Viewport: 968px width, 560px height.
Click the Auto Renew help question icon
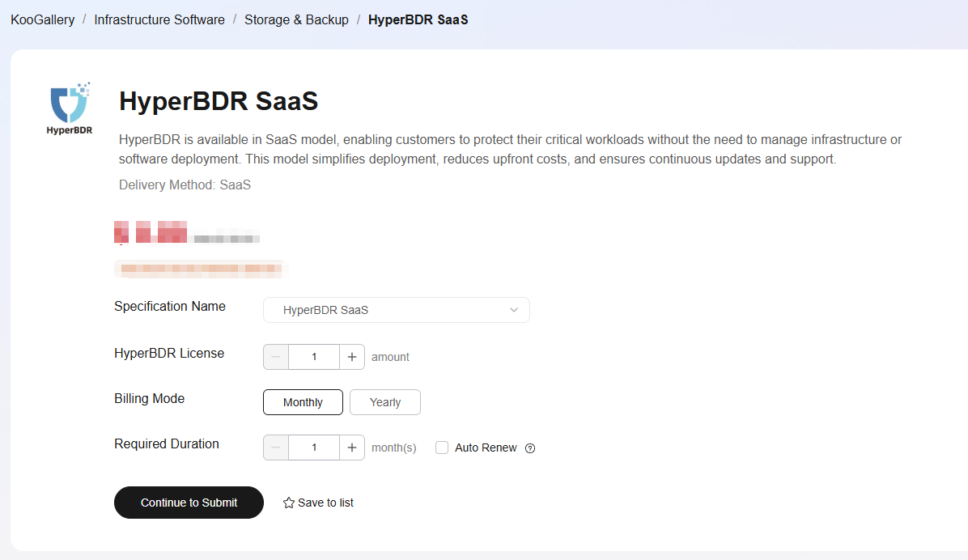[x=530, y=448]
